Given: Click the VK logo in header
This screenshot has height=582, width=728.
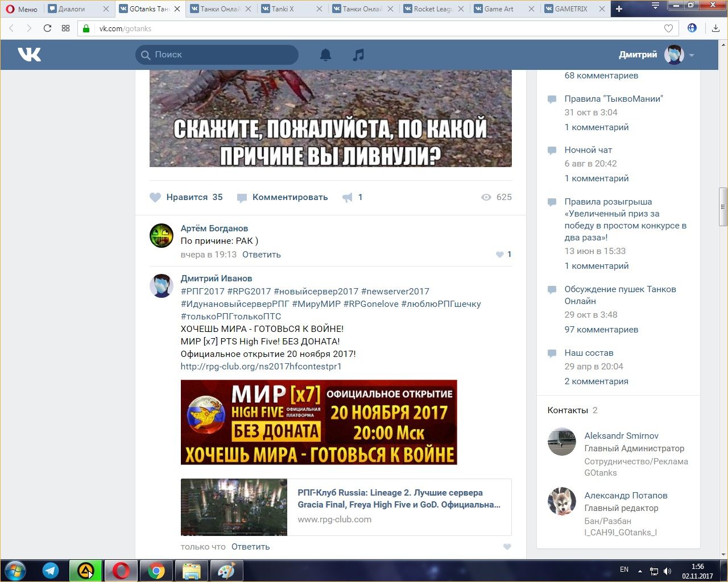Looking at the screenshot, I should click(x=29, y=55).
